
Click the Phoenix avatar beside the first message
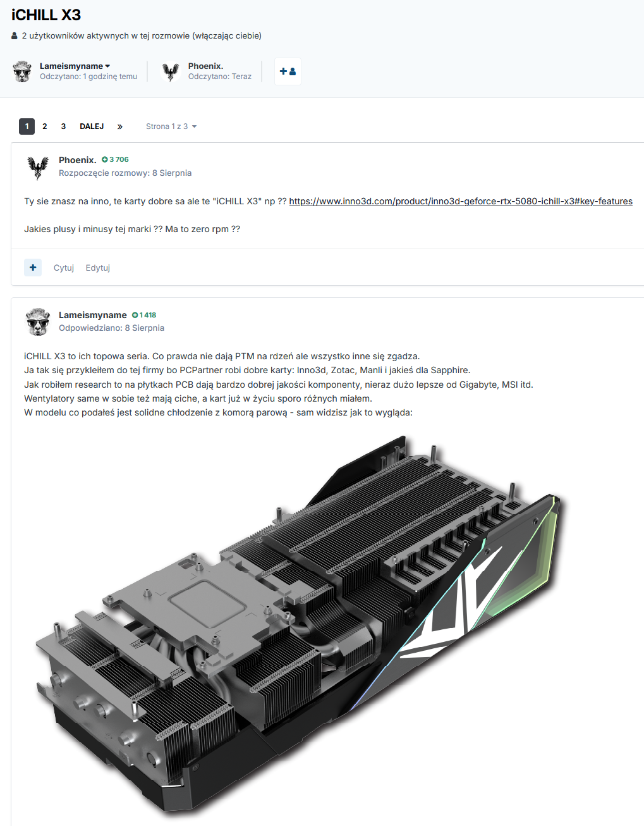click(x=38, y=168)
